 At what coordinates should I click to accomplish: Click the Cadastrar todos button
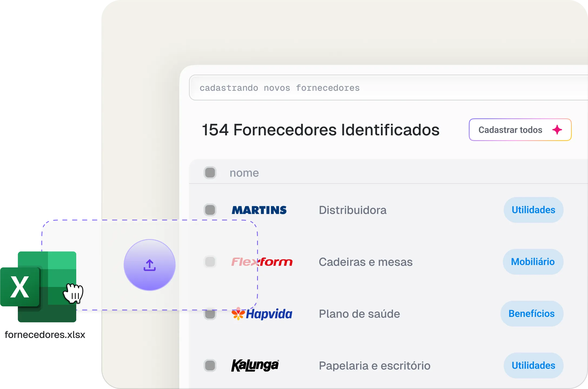click(x=520, y=130)
